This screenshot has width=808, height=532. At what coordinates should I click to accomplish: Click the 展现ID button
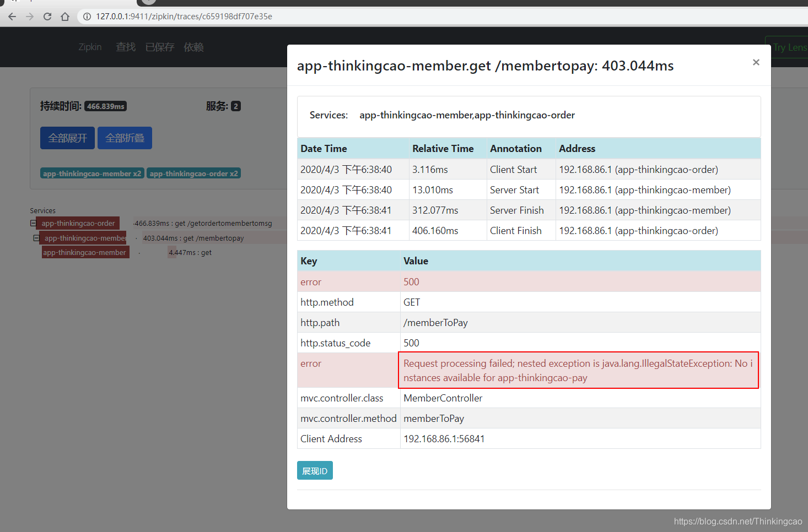[x=315, y=470]
